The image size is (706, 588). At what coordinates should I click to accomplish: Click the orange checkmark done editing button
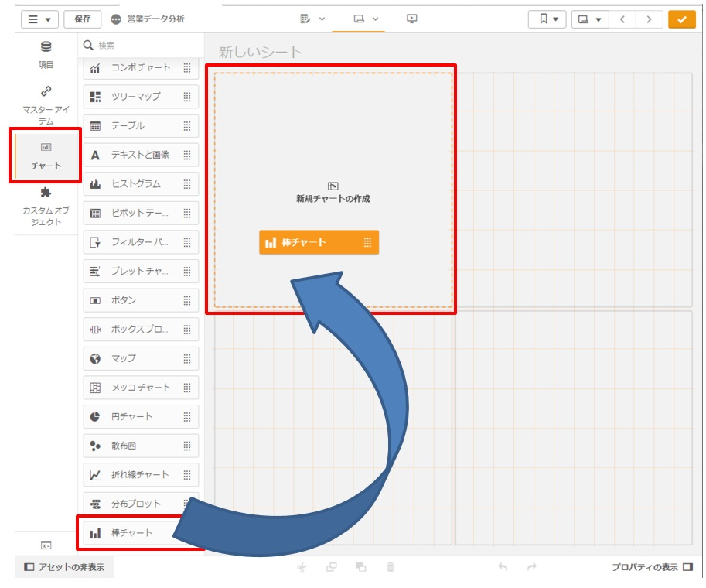[681, 19]
